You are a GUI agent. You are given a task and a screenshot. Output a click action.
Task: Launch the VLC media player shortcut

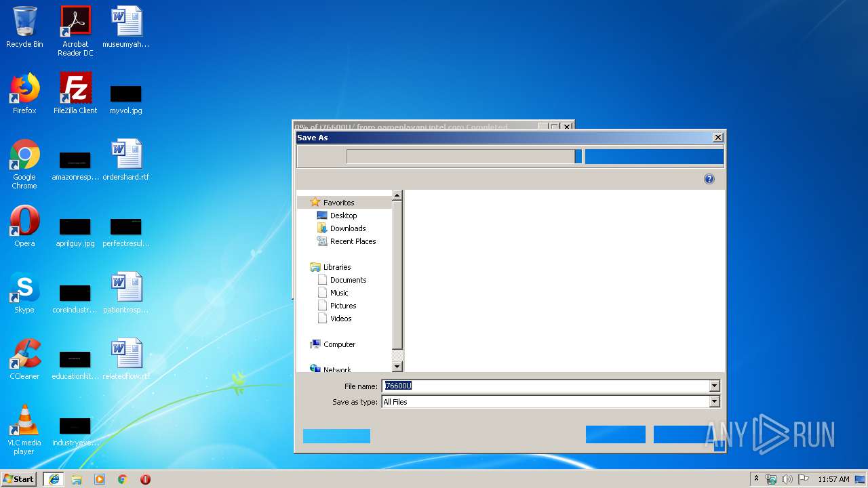click(24, 430)
